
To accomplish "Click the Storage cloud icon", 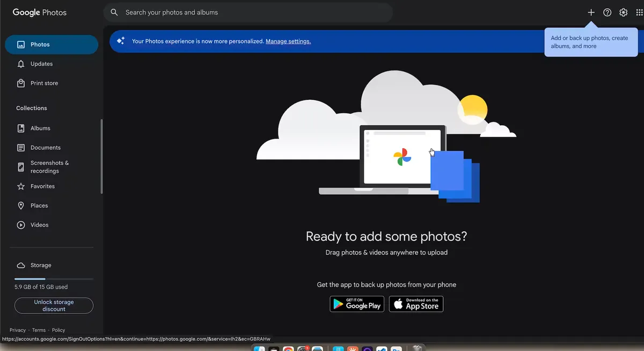I will pos(21,265).
